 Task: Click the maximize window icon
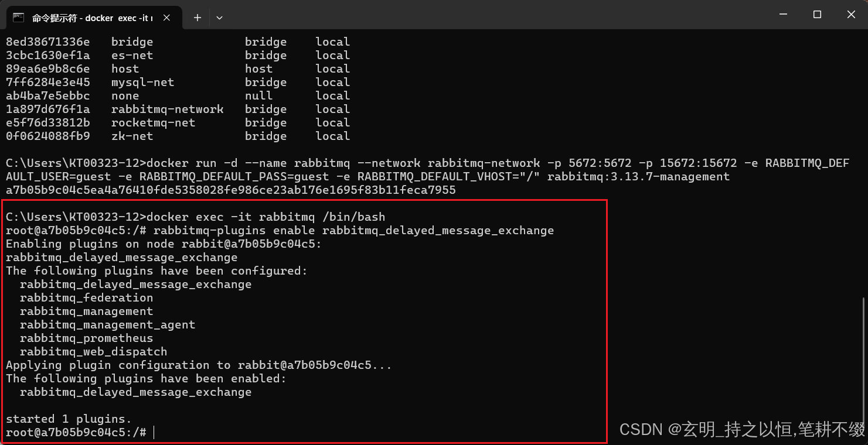click(x=817, y=14)
